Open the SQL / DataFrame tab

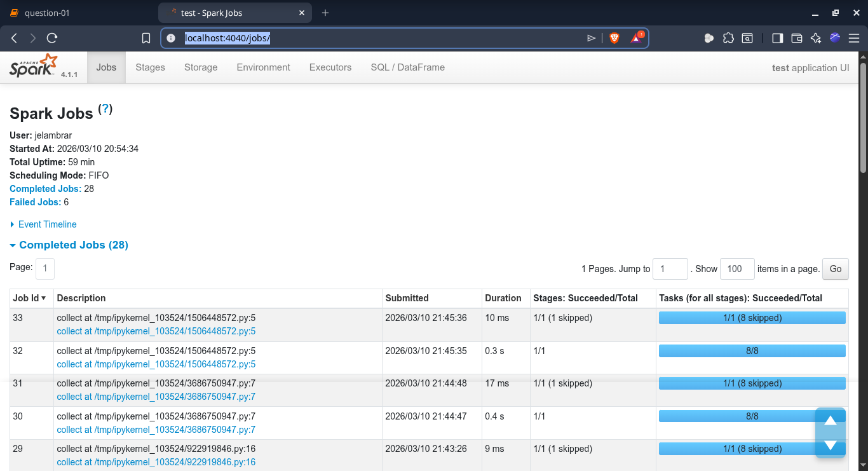pos(408,67)
